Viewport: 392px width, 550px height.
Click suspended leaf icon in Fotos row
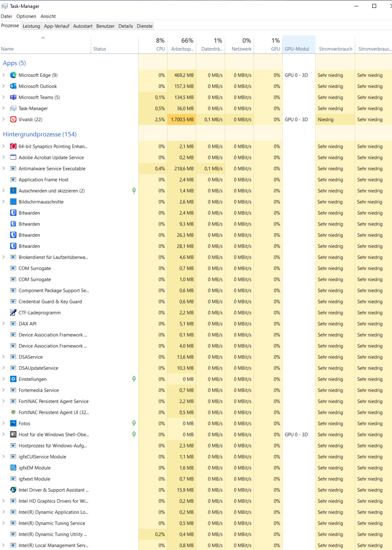(x=134, y=423)
